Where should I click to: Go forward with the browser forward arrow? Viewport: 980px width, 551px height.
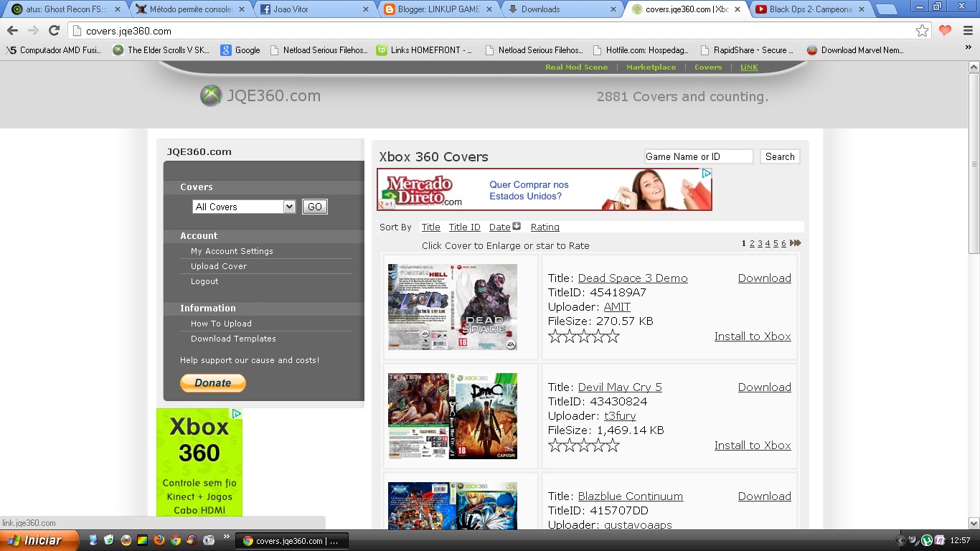(x=33, y=31)
